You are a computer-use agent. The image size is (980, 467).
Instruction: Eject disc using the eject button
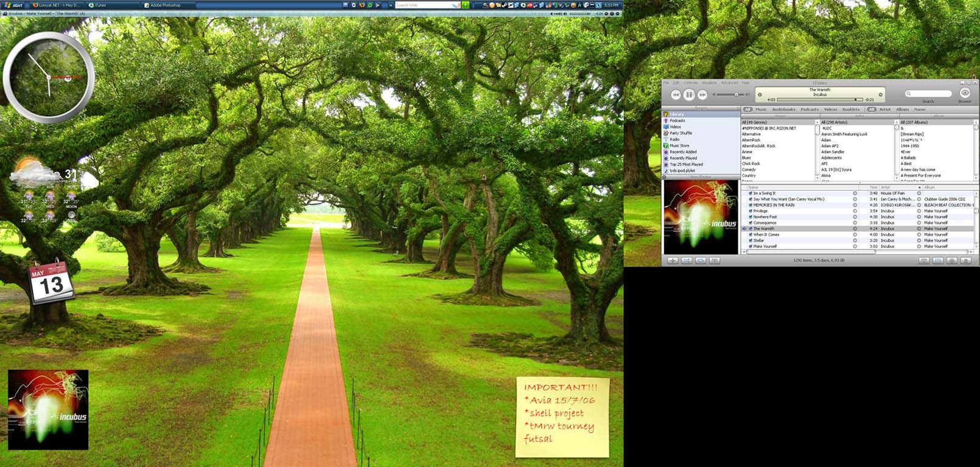(966, 260)
